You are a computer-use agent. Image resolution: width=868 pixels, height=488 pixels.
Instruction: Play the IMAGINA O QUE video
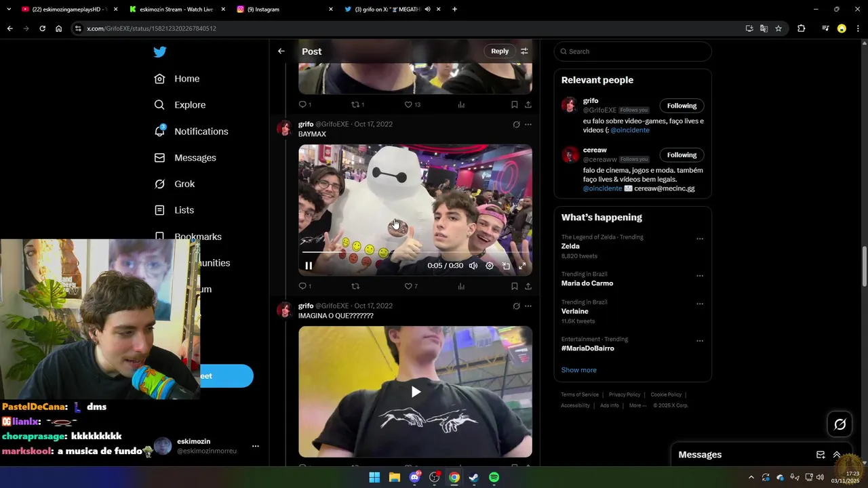[416, 392]
